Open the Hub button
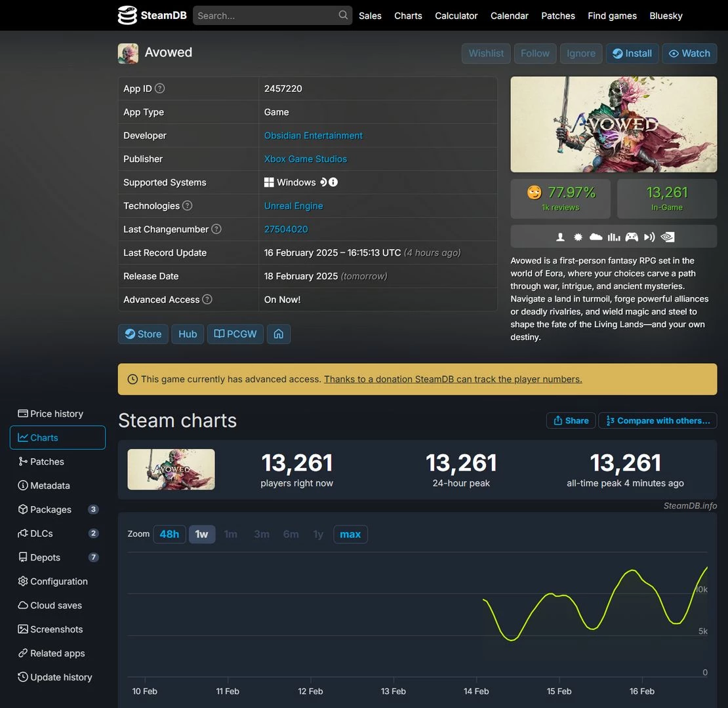728x708 pixels. coord(188,334)
